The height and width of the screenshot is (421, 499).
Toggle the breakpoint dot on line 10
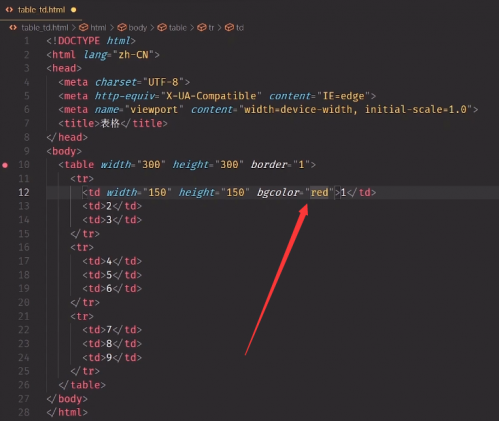click(x=5, y=165)
